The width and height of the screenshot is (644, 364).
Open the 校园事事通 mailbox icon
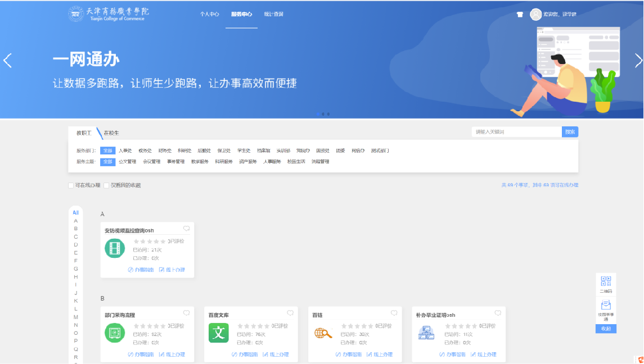pyautogui.click(x=606, y=305)
